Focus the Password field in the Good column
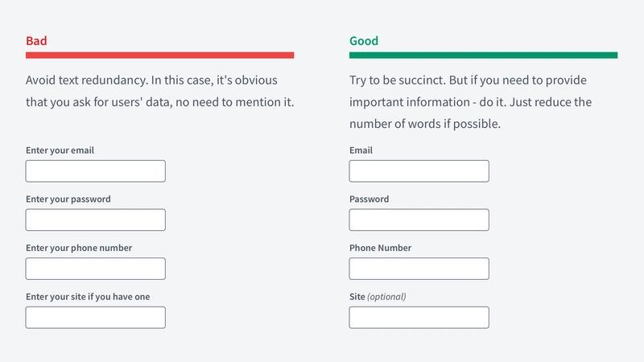The height and width of the screenshot is (362, 644). tap(419, 220)
